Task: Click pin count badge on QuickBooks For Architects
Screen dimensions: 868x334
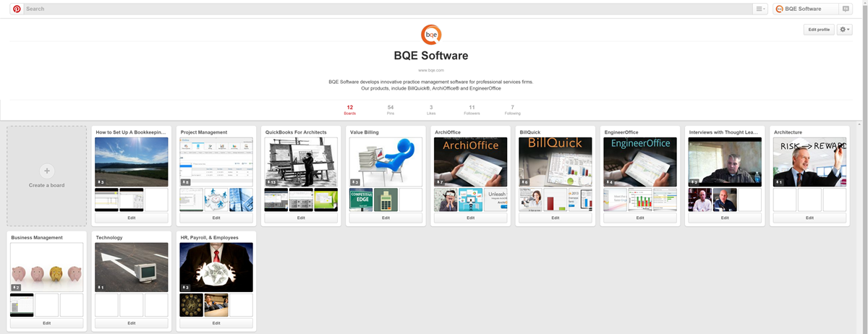Action: click(272, 182)
